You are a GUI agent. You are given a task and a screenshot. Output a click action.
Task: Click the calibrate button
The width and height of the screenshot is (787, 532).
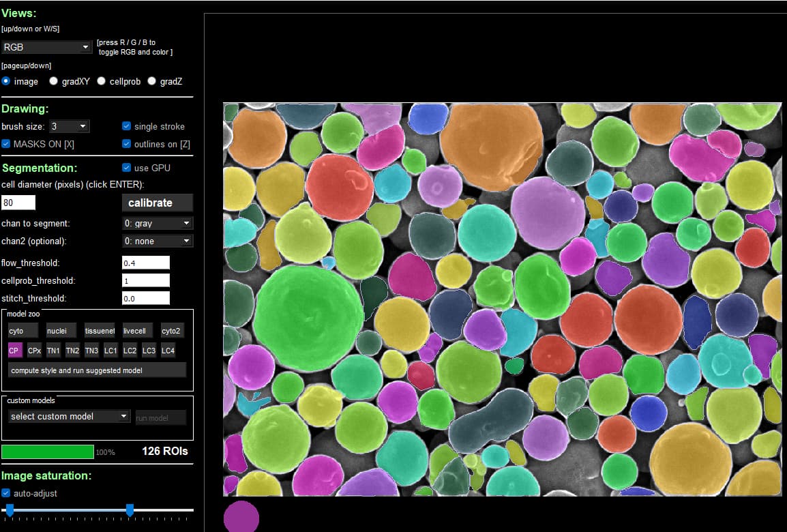157,203
